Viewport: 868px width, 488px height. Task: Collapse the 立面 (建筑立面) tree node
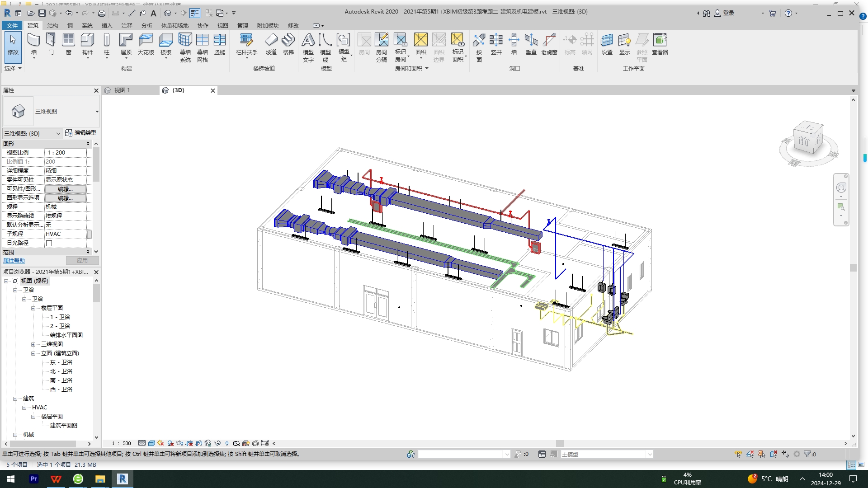point(33,353)
